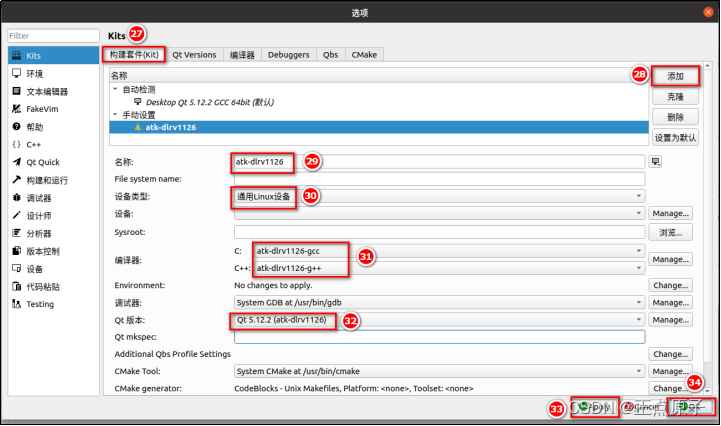
Task: Switch to the Debuggers tab
Action: point(289,55)
